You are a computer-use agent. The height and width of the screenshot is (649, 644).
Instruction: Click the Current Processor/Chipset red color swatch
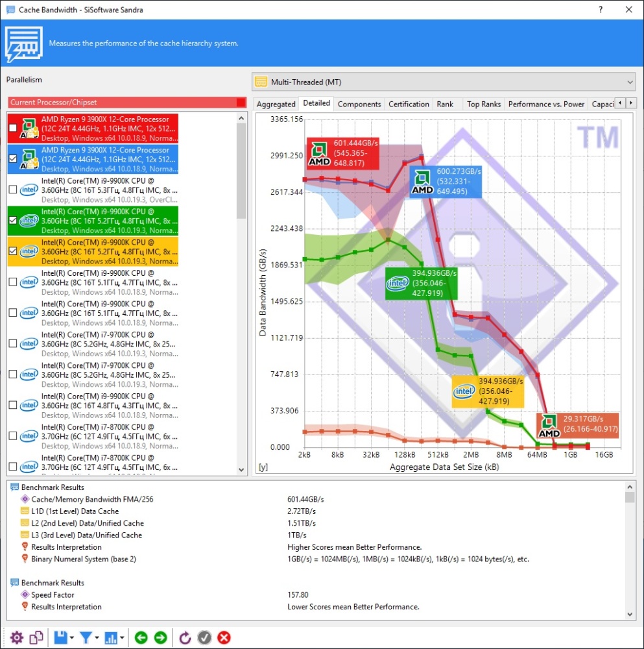tap(241, 103)
